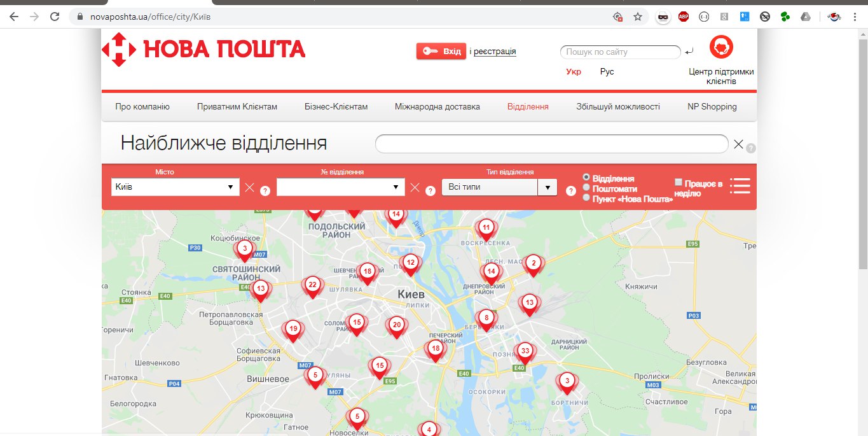Screen dimensions: 868x436
Task: Click the browser back arrow
Action: tap(13, 17)
